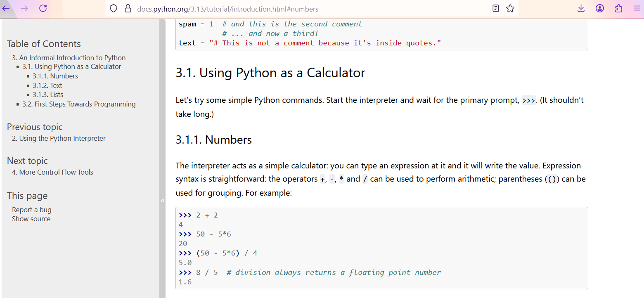Open '3.2. First Steps Towards Programming' link
Viewport: 644px width, 298px height.
pos(79,104)
